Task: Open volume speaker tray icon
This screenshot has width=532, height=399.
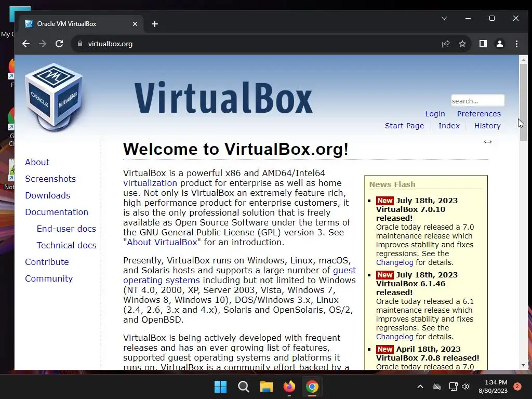Action: pos(465,387)
